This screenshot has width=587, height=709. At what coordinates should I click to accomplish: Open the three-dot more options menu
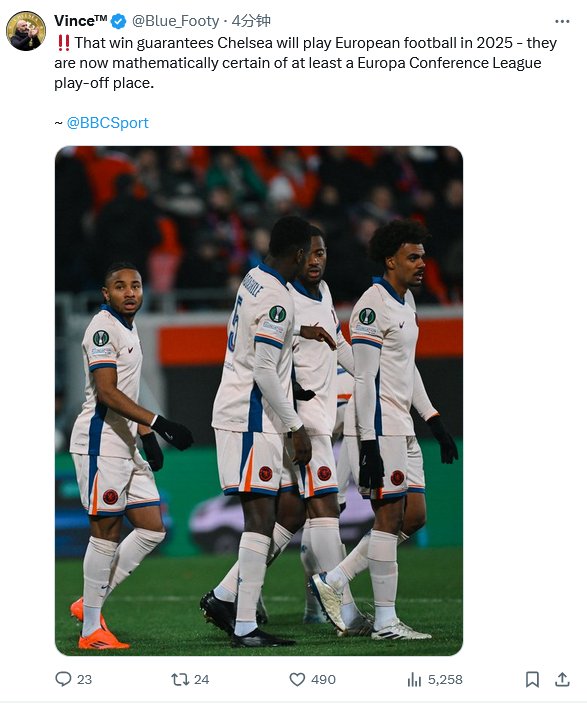pos(562,21)
